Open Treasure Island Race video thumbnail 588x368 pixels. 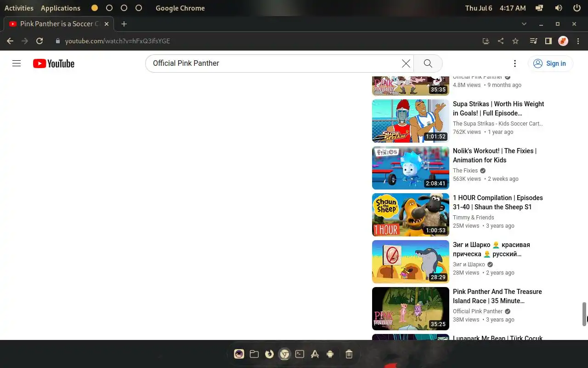(411, 309)
